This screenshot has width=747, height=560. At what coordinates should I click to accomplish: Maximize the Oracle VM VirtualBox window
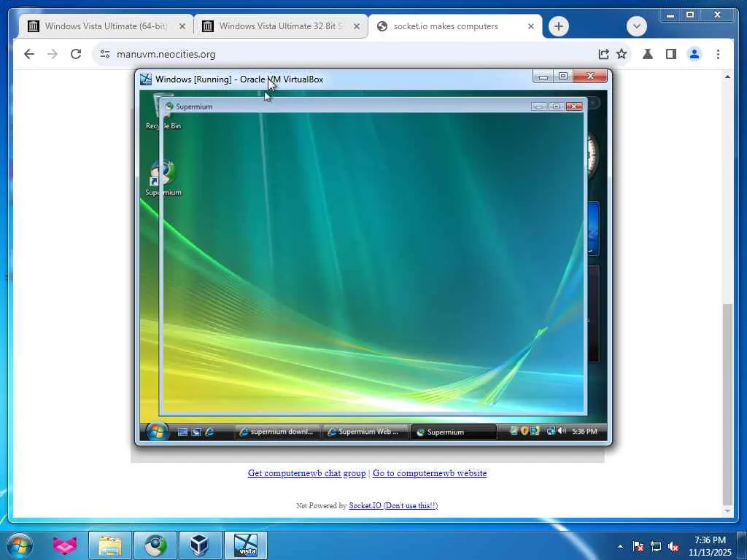tap(563, 76)
